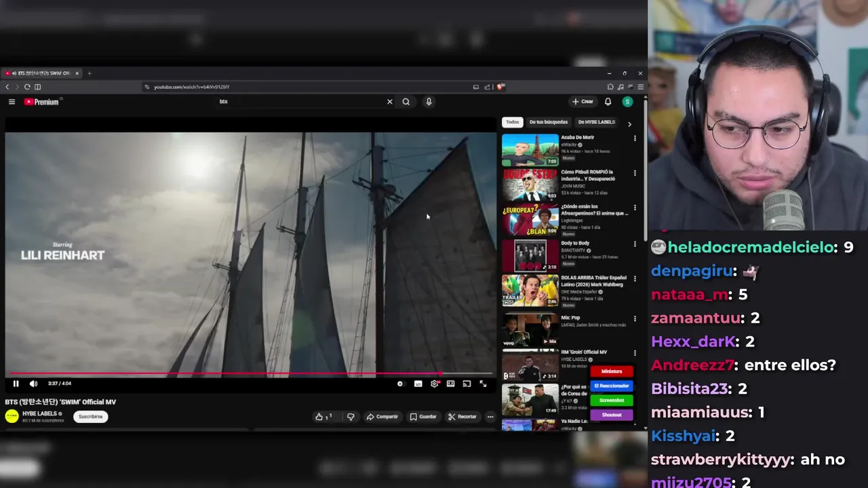Viewport: 868px width, 488px height.
Task: Open options for BOLAS ARRIBA trailer
Action: click(635, 279)
